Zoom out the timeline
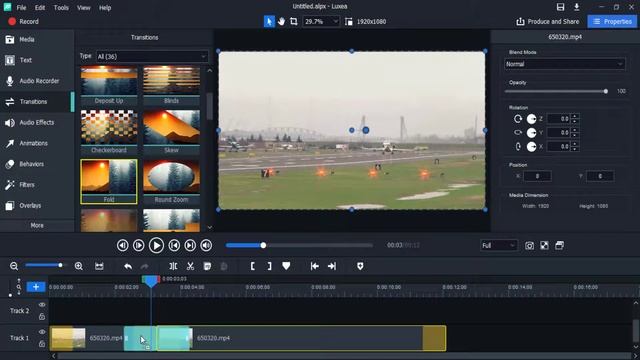 [14, 266]
